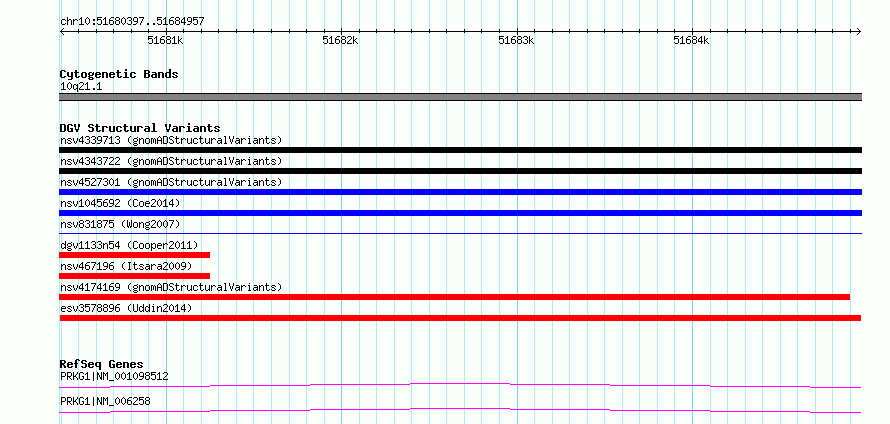Select the RefSeq Genes track title
Viewport: 890px width, 424px height.
pos(102,364)
